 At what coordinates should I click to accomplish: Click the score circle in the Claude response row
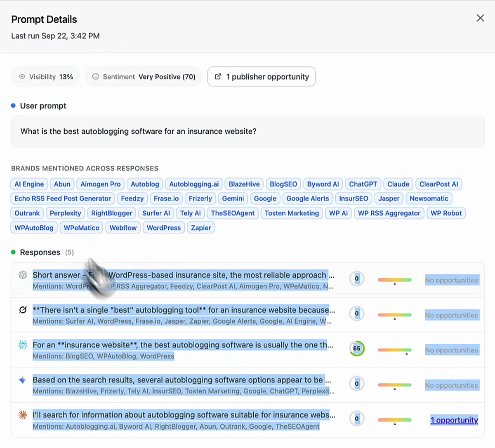pos(357,419)
